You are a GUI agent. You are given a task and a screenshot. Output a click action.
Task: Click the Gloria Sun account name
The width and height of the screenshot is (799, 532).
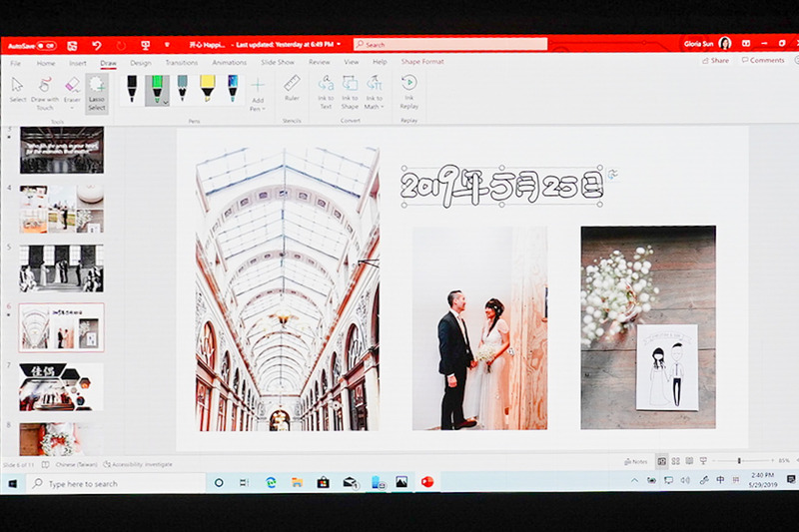(698, 44)
